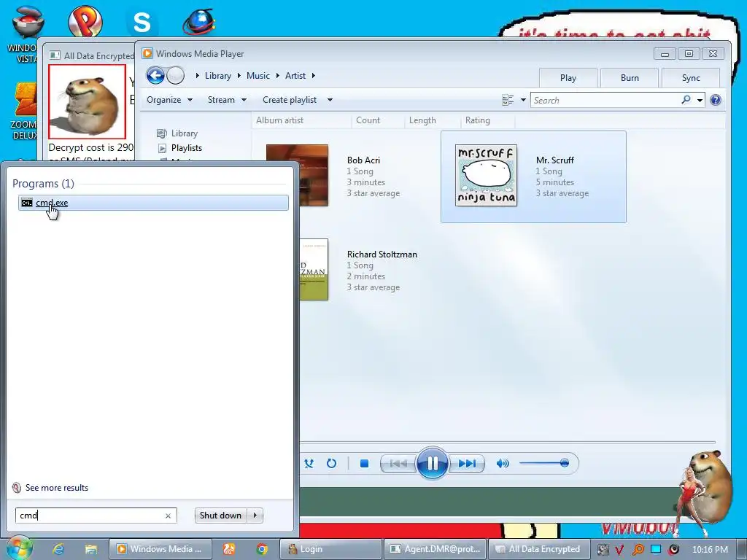Click the Mr. Scruff artist name
The image size is (747, 560).
click(x=555, y=160)
